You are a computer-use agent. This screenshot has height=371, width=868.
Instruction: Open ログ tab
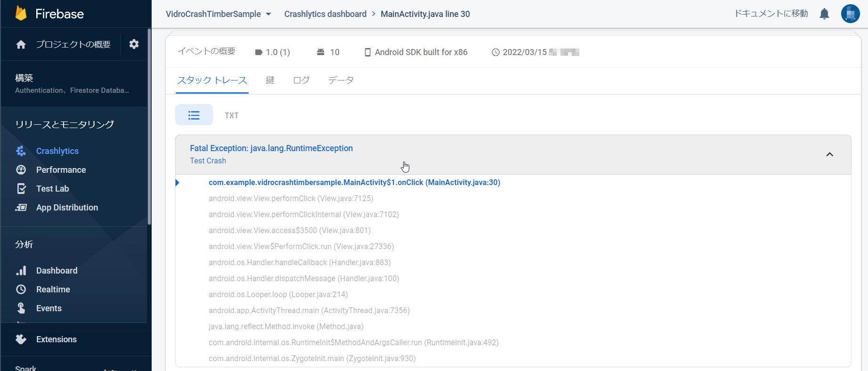coord(301,80)
